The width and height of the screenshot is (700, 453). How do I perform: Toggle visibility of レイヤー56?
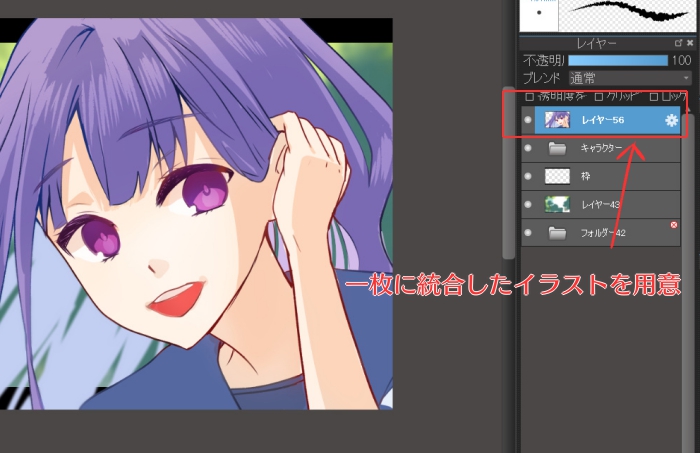click(x=528, y=120)
